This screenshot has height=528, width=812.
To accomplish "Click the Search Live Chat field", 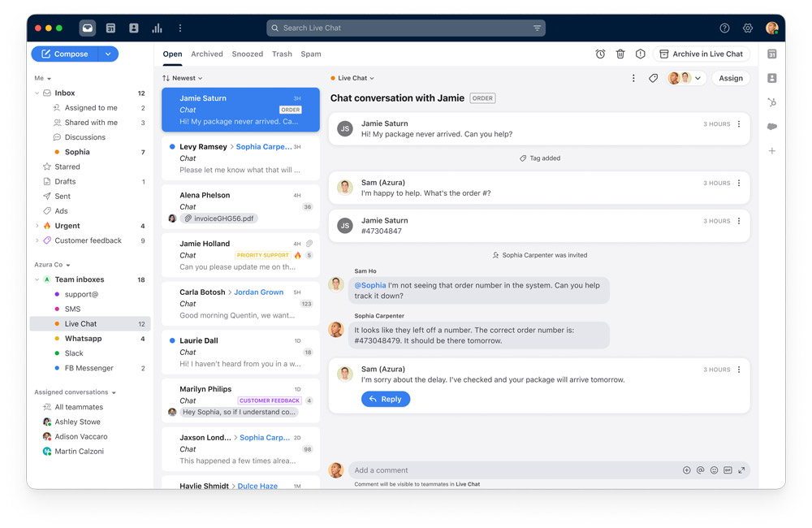I will point(405,28).
